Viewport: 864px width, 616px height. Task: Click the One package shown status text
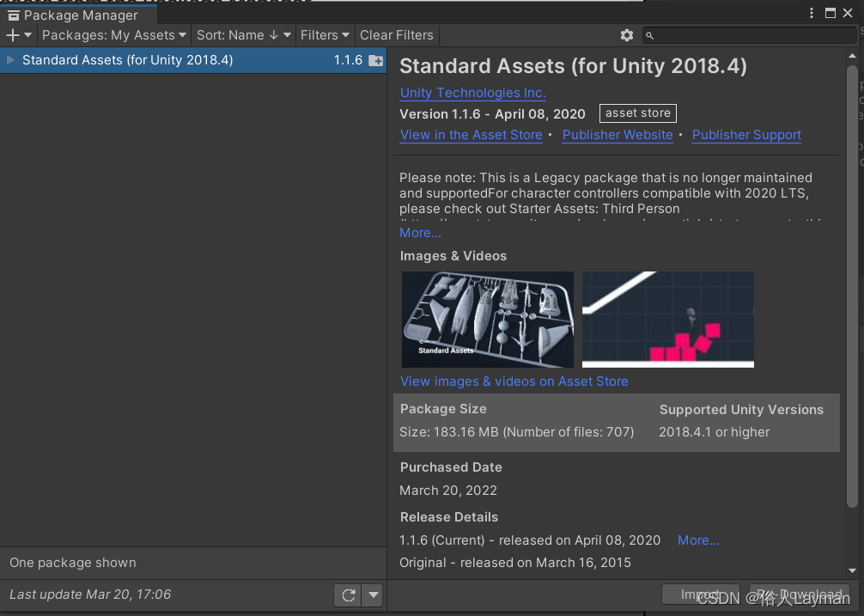[73, 563]
